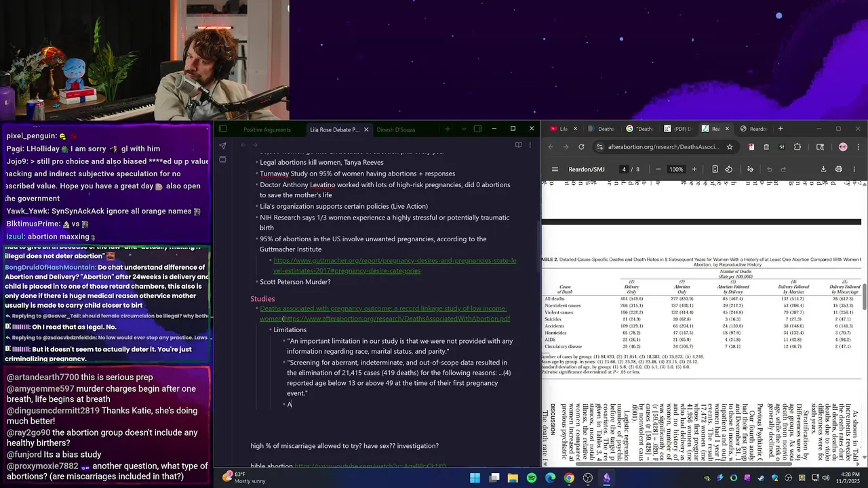Go back in Obsidian note history
Image resolution: width=868 pixels, height=488 pixels.
(243, 145)
